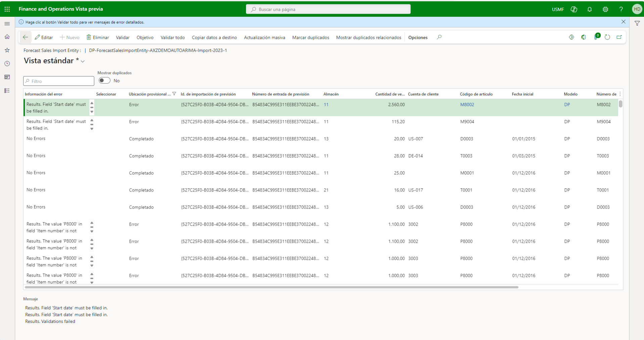Open the Workspaces icon in sidebar

7,77
